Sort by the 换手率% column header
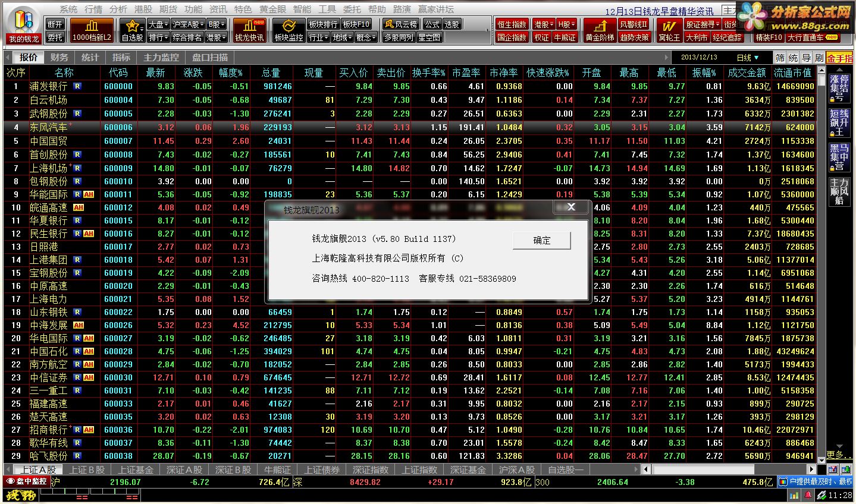This screenshot has height=504, width=856. pyautogui.click(x=428, y=73)
